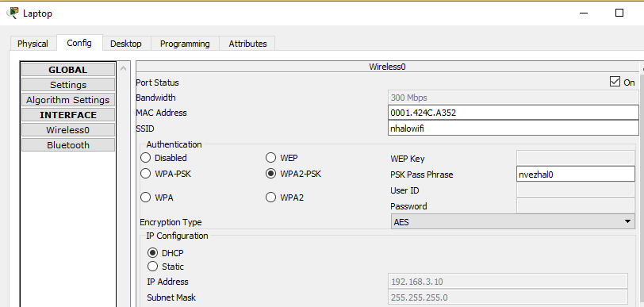644x307 pixels.
Task: Click the INTERFACE section header
Action: (x=68, y=115)
